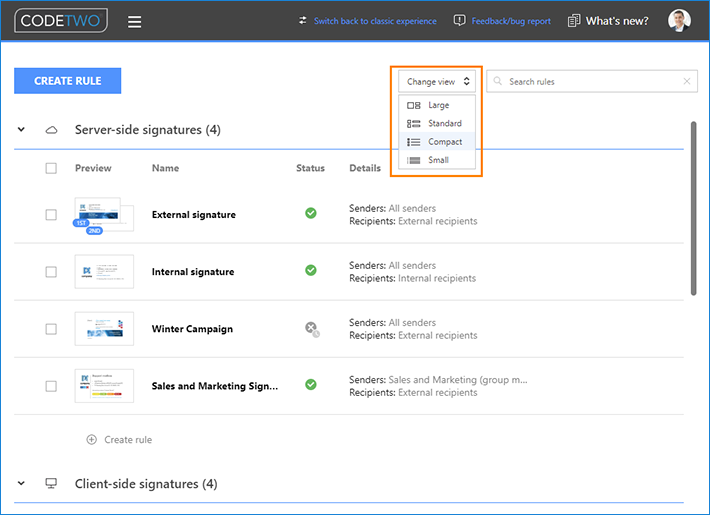Tick the checkbox for External signature

[51, 214]
